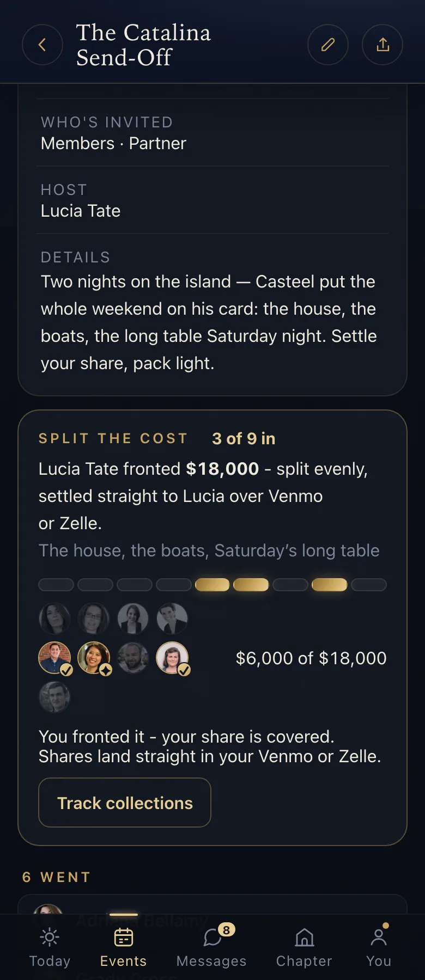Tap the 3 of 9 in counter
The image size is (425, 980).
tap(244, 438)
